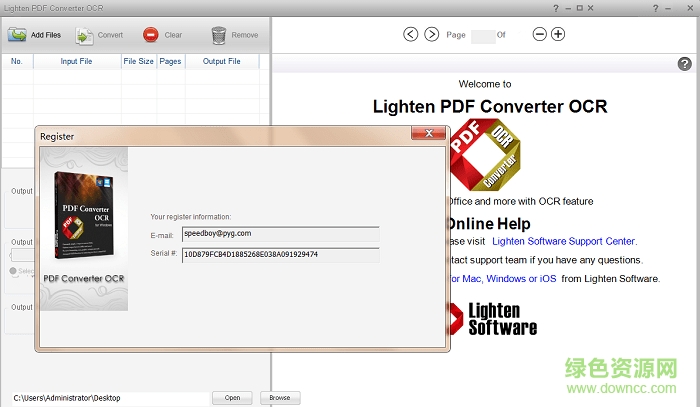Click the Convert toolbar button
Screen dimensions: 700x407
coord(99,35)
